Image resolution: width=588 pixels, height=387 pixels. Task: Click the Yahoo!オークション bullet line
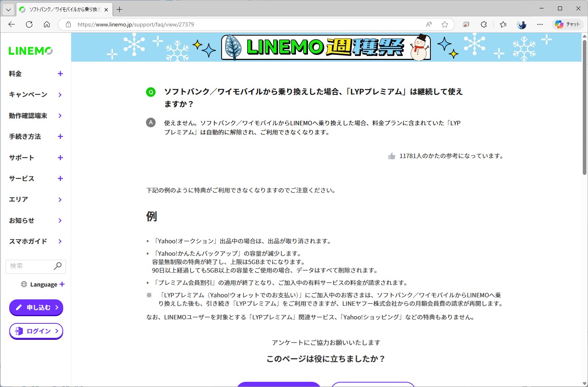pyautogui.click(x=242, y=241)
